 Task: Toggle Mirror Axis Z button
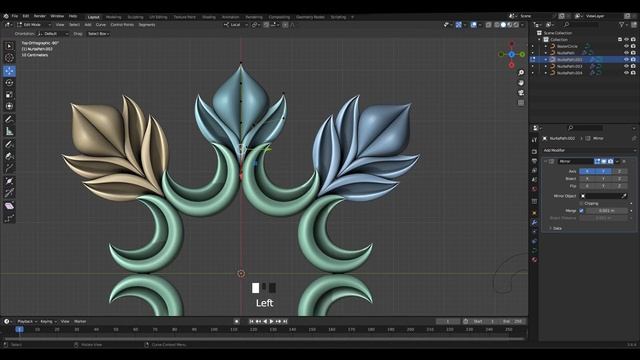pyautogui.click(x=619, y=171)
